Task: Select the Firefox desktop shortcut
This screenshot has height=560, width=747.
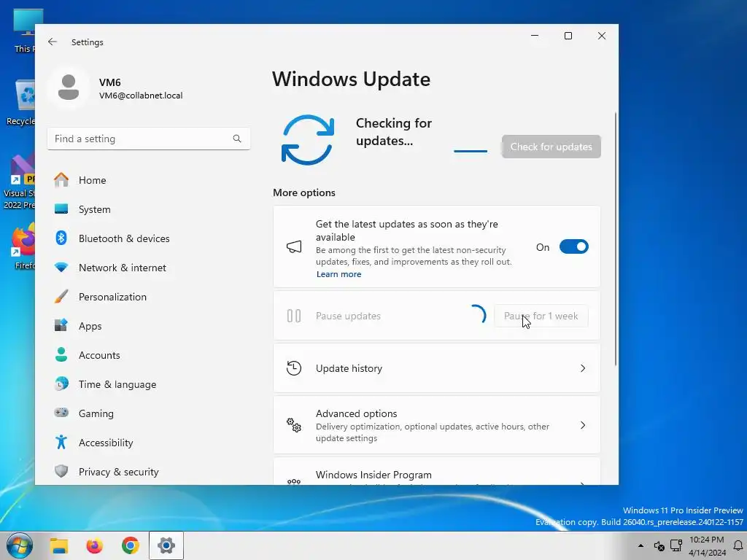Action: [23, 246]
